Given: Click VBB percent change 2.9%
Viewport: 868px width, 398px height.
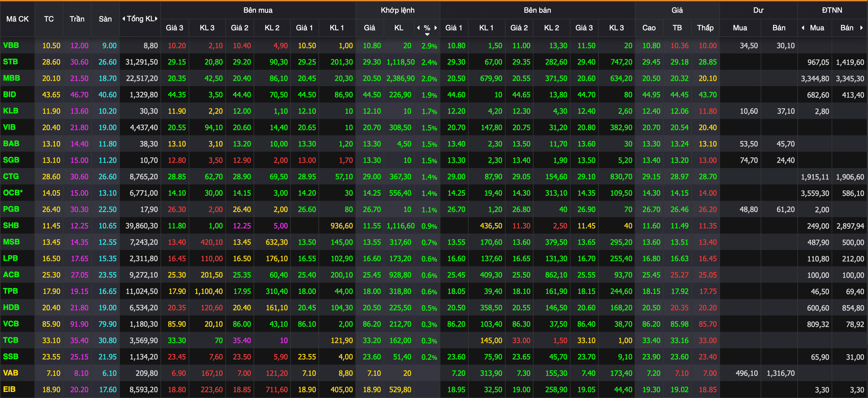Looking at the screenshot, I should pos(429,46).
